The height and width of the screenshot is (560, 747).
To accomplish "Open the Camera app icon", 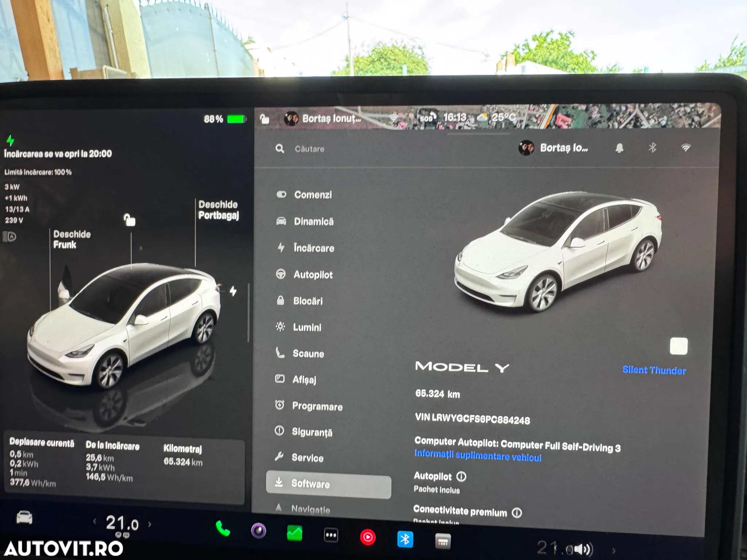I will click(259, 531).
